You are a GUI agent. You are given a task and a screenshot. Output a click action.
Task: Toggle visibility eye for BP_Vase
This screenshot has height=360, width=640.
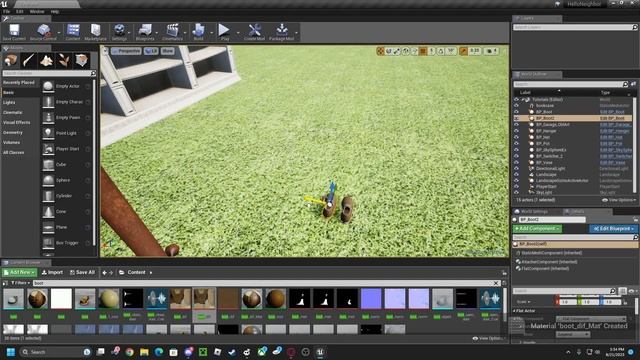[516, 162]
